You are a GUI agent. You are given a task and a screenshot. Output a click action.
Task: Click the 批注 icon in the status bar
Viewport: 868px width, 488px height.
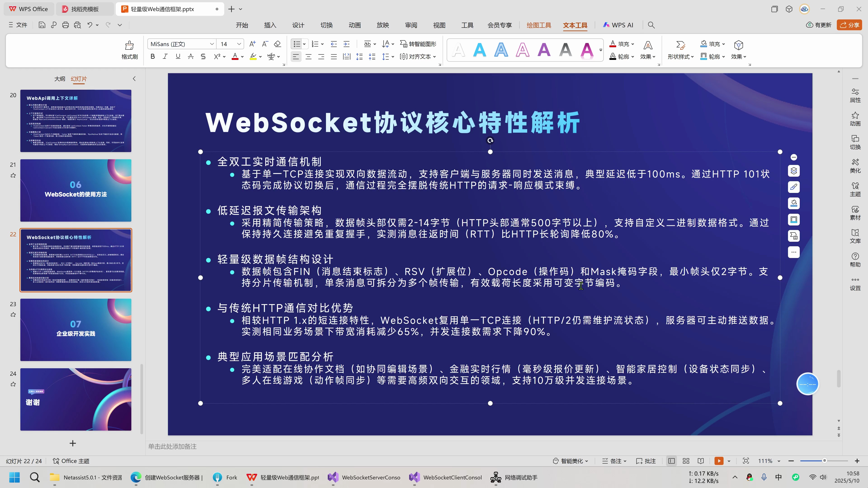(646, 461)
